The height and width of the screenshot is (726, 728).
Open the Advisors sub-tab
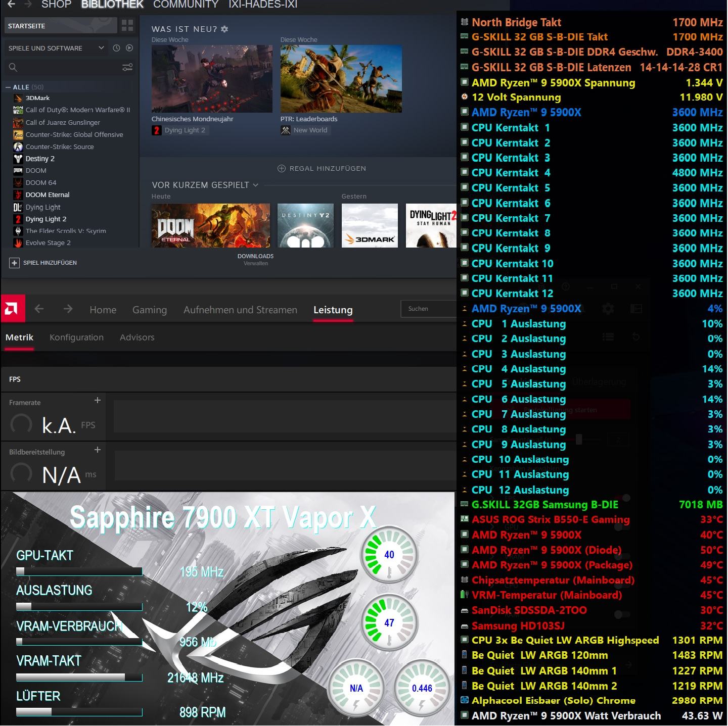point(137,337)
